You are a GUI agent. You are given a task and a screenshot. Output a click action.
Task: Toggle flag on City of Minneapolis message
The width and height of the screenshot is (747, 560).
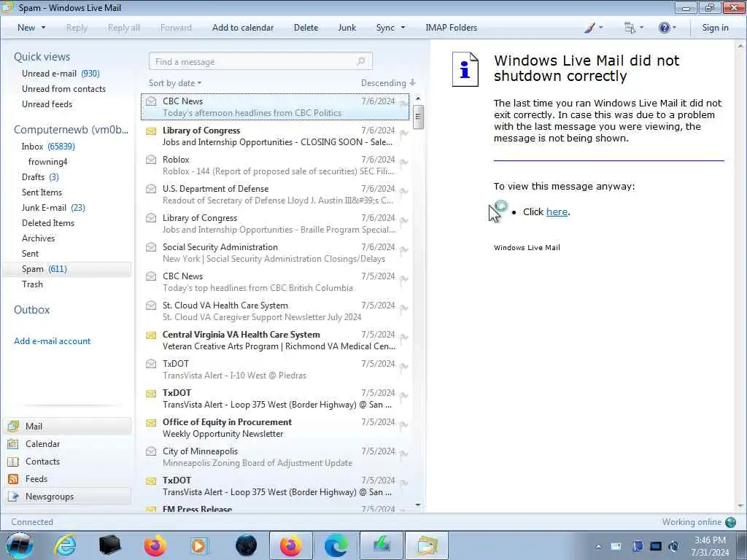point(403,454)
